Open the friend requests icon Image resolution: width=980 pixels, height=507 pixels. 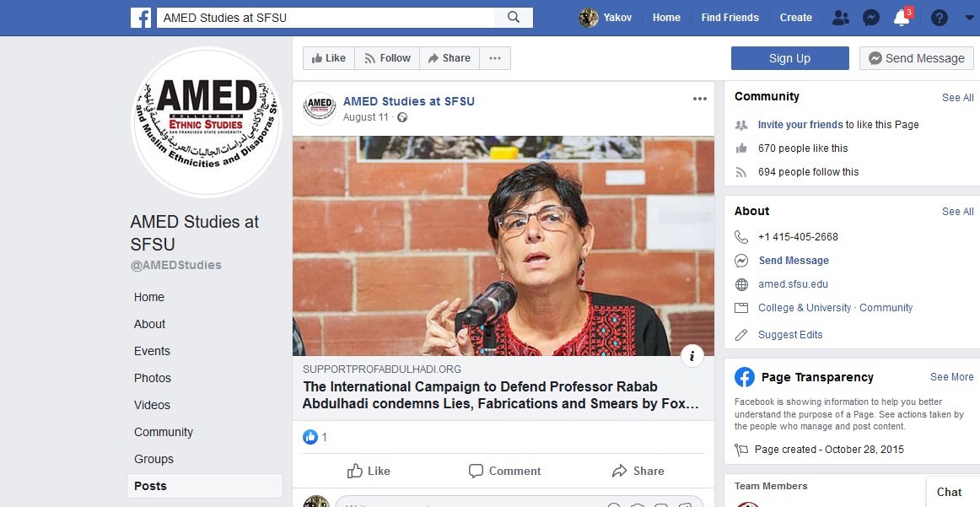tap(841, 18)
